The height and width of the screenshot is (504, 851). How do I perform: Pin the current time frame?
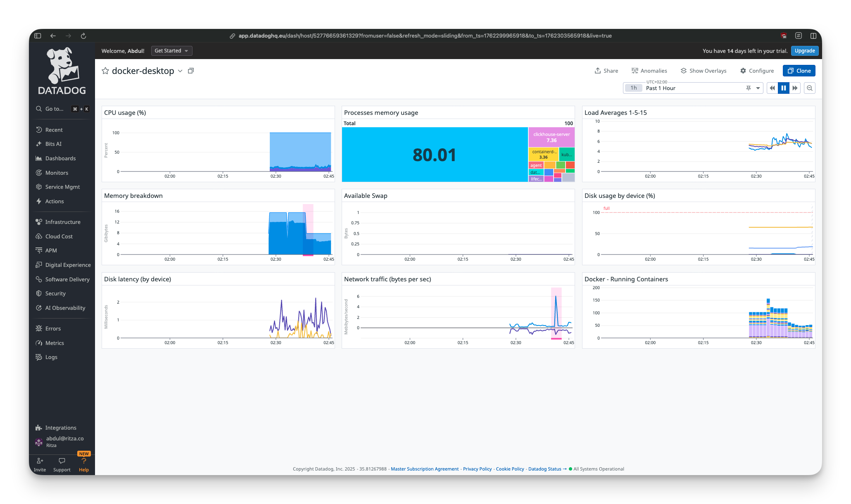pyautogui.click(x=749, y=88)
